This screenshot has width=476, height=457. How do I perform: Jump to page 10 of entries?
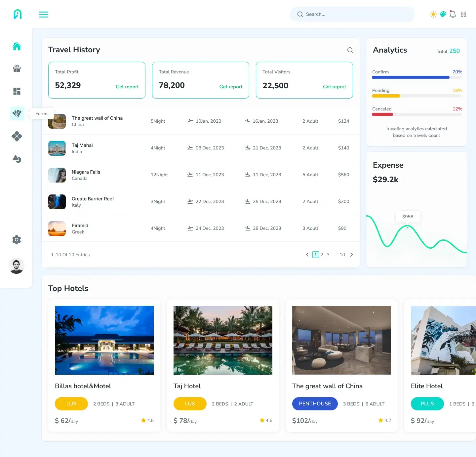pyautogui.click(x=342, y=255)
